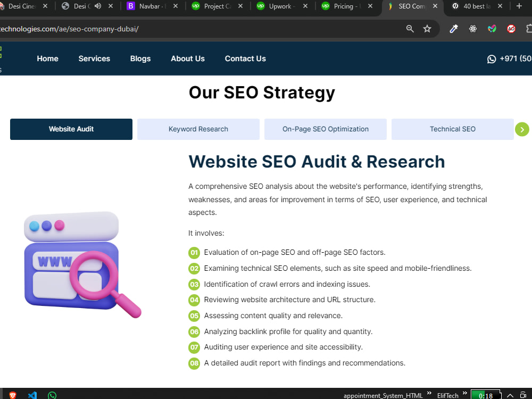Open the color picker eyedropper extension

tap(454, 29)
